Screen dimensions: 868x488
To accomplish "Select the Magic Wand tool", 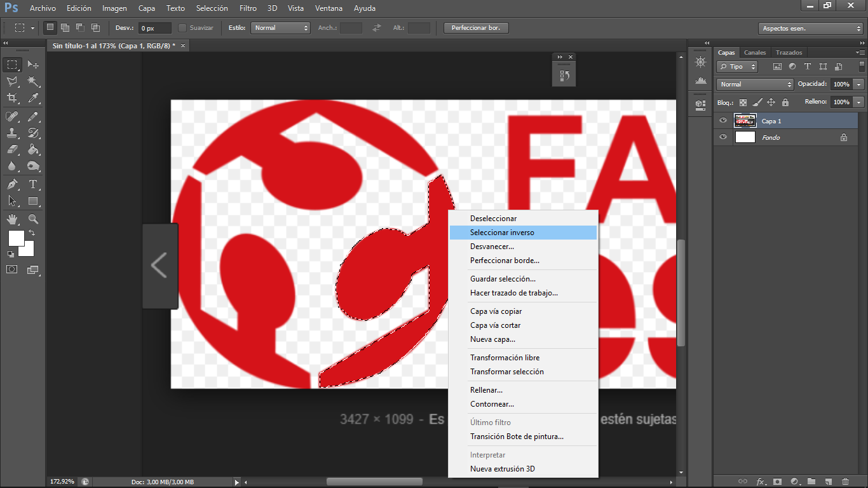I will point(33,81).
